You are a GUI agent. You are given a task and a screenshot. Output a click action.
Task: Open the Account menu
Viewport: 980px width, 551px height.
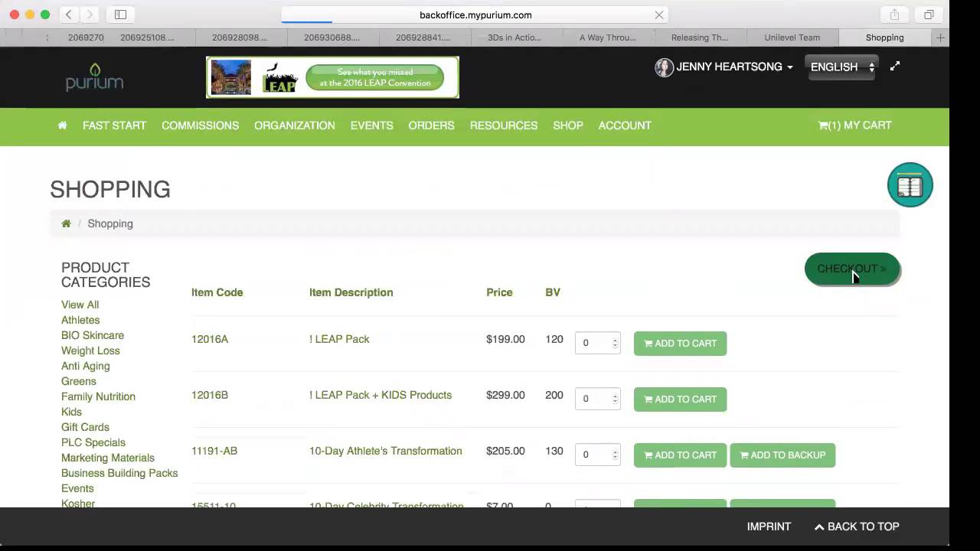pos(625,126)
